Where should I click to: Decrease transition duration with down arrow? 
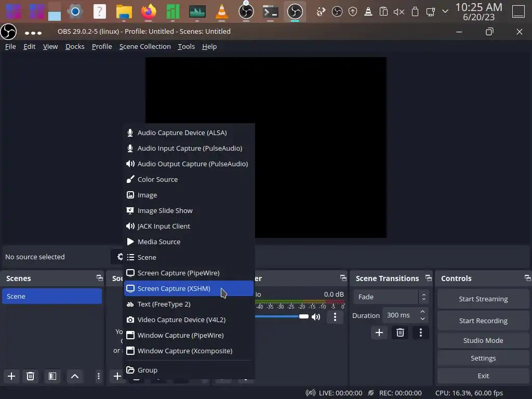pos(422,319)
